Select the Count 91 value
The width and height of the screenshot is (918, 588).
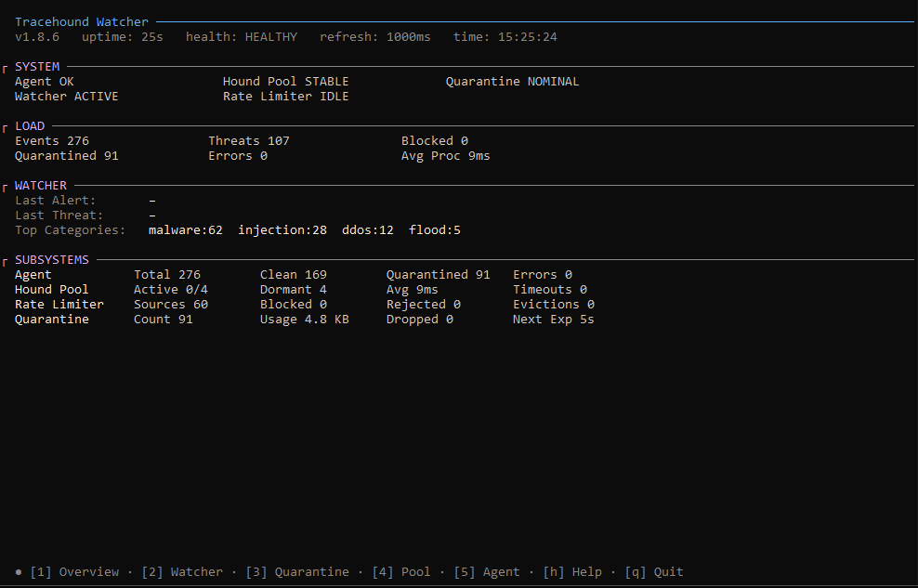pyautogui.click(x=164, y=319)
